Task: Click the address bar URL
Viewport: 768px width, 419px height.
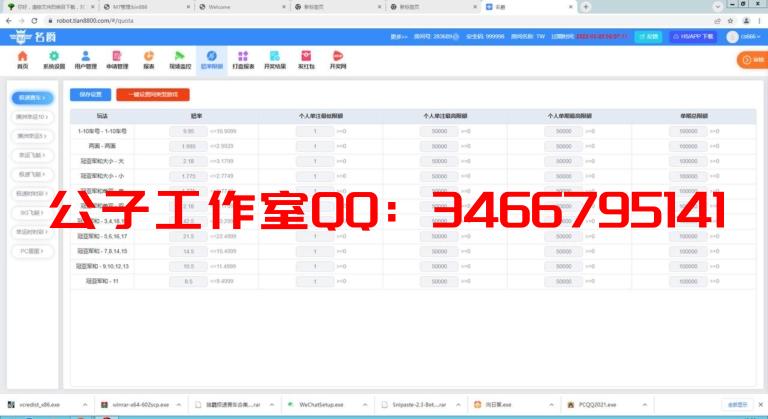Action: [95, 21]
